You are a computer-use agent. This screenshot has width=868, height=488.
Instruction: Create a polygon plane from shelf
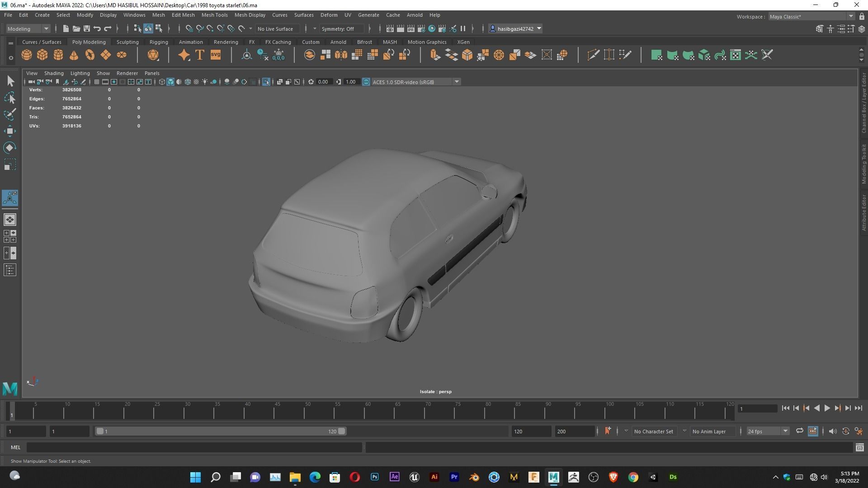(106, 55)
